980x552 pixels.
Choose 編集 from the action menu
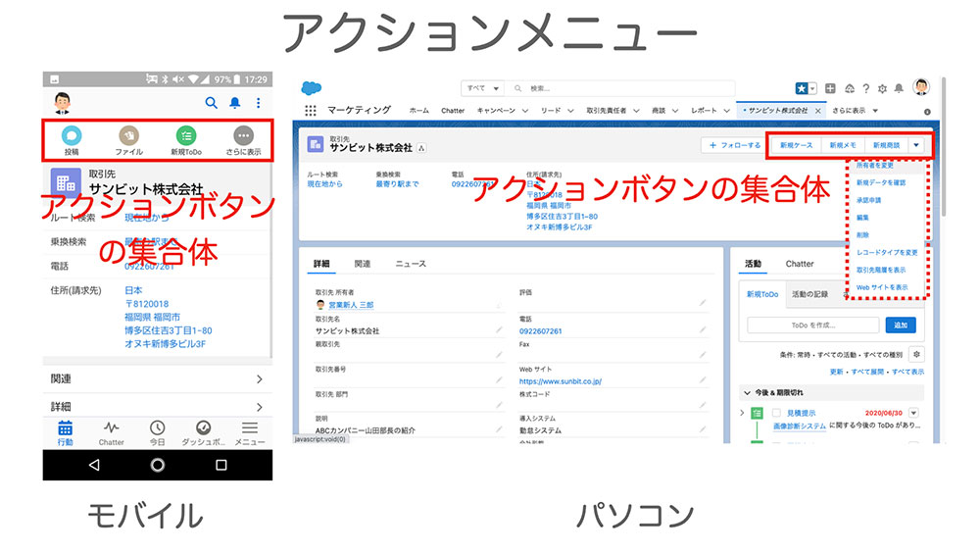(862, 218)
